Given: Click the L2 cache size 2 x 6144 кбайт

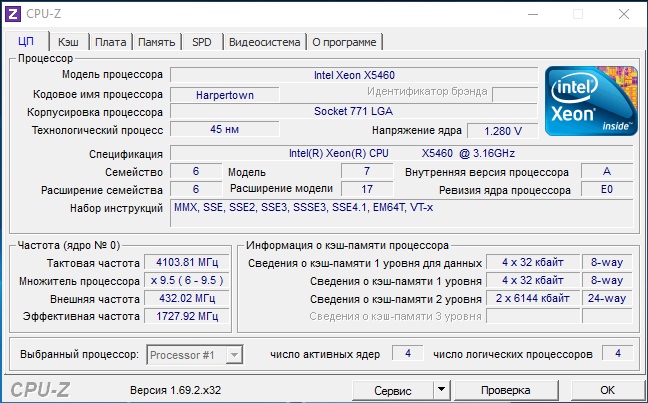Looking at the screenshot, I should (533, 298).
